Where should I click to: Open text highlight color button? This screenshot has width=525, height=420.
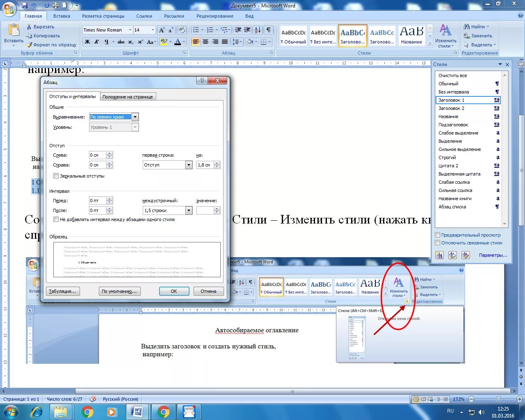point(165,42)
